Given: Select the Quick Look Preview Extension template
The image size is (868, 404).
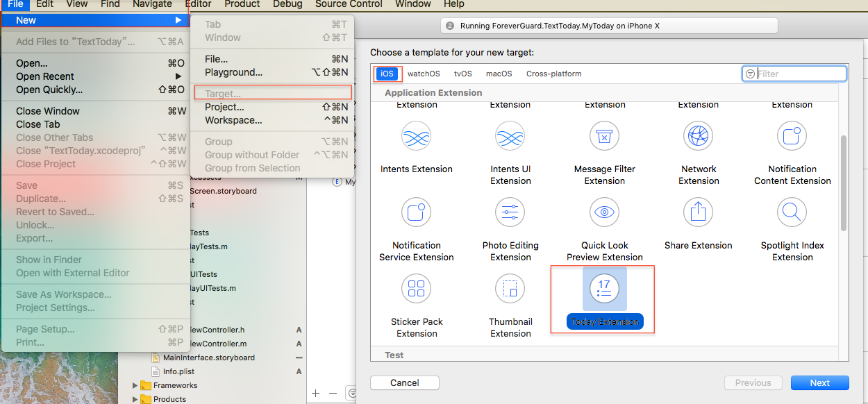Looking at the screenshot, I should pos(604,229).
